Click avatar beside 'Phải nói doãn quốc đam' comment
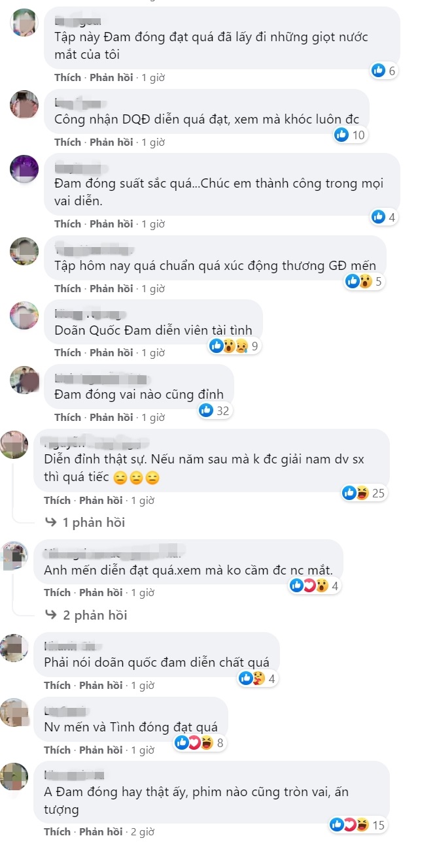Screen dimensions: 437x868 [x=14, y=648]
